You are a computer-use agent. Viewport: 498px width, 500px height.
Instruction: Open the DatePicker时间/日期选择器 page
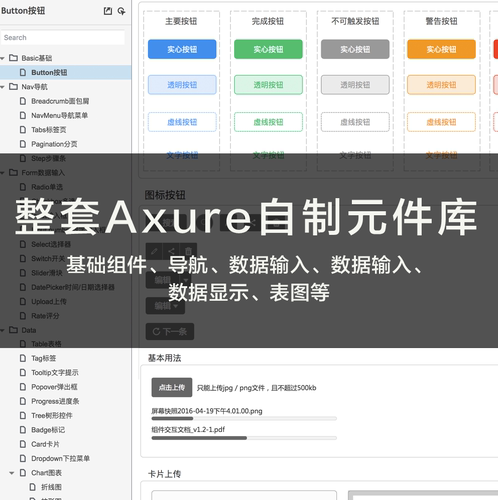tap(73, 287)
